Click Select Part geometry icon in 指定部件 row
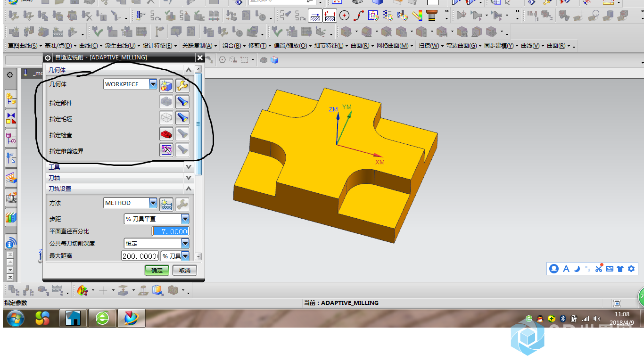The width and height of the screenshot is (644, 362). coord(166,102)
